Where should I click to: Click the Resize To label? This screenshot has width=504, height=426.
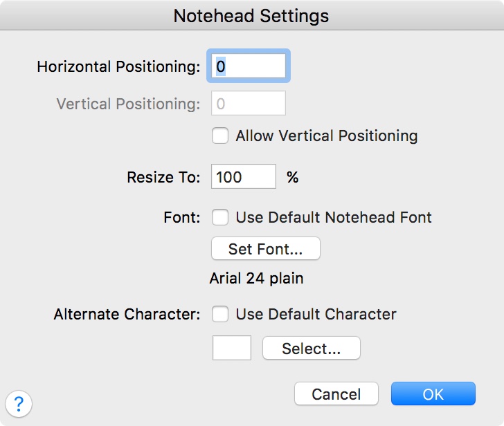163,177
